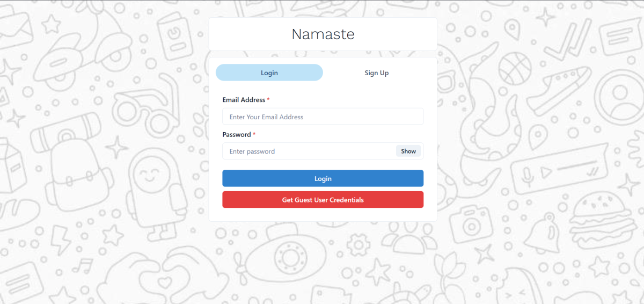Click the Namaste title heading
This screenshot has width=644, height=304.
(x=323, y=34)
